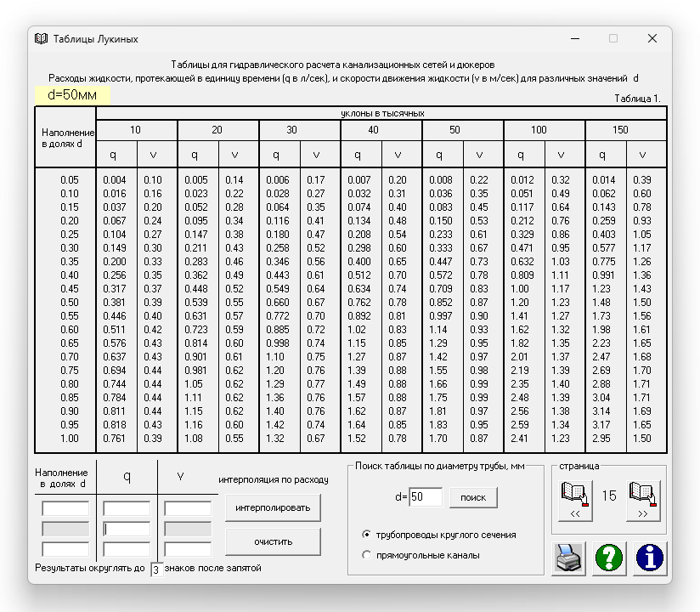Click the slope column header 40
Viewport: 700px width, 612px height.
(373, 130)
